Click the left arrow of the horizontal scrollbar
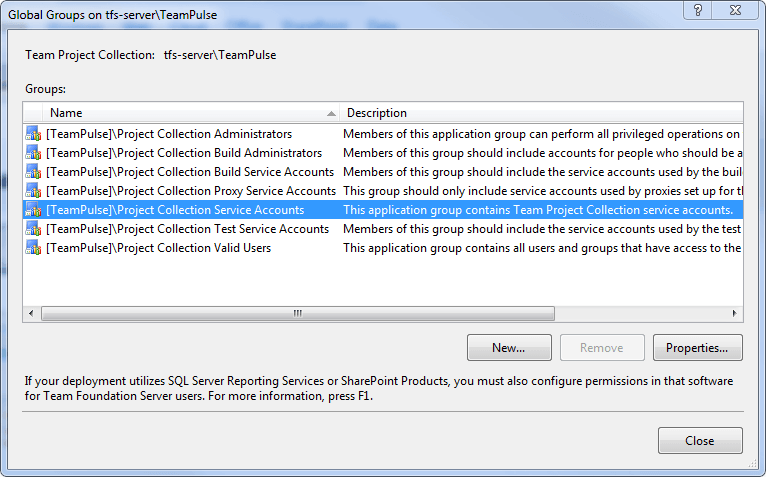Image resolution: width=766 pixels, height=477 pixels. point(31,313)
